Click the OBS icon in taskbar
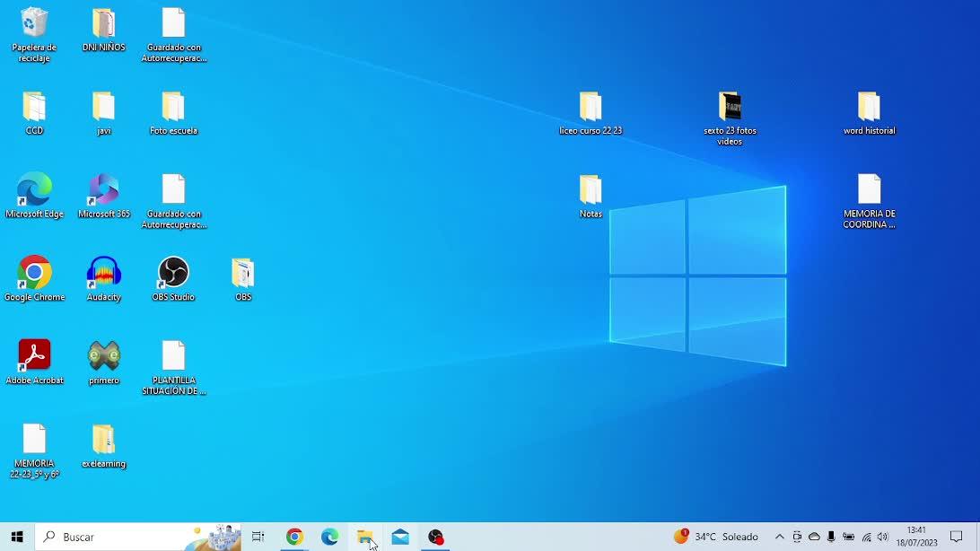980x551 pixels. (436, 537)
